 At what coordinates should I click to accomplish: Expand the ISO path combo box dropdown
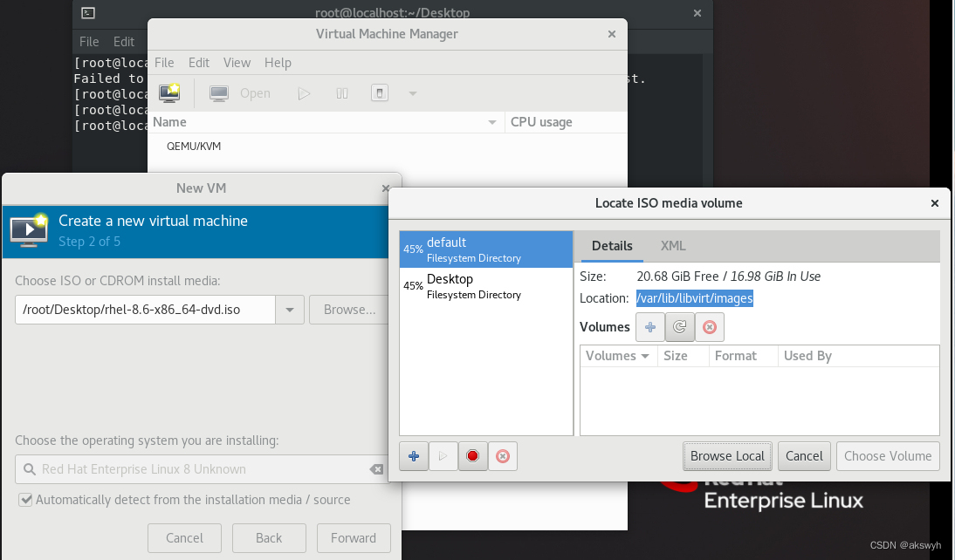tap(290, 310)
